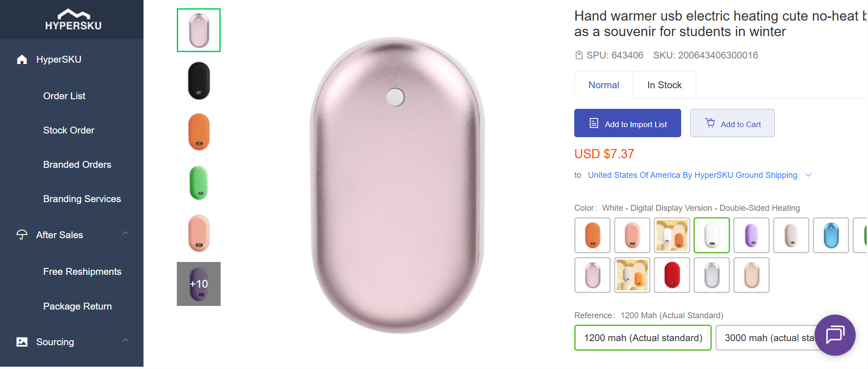Click the HyperSKU home icon in sidebar
The image size is (868, 369).
[x=21, y=59]
